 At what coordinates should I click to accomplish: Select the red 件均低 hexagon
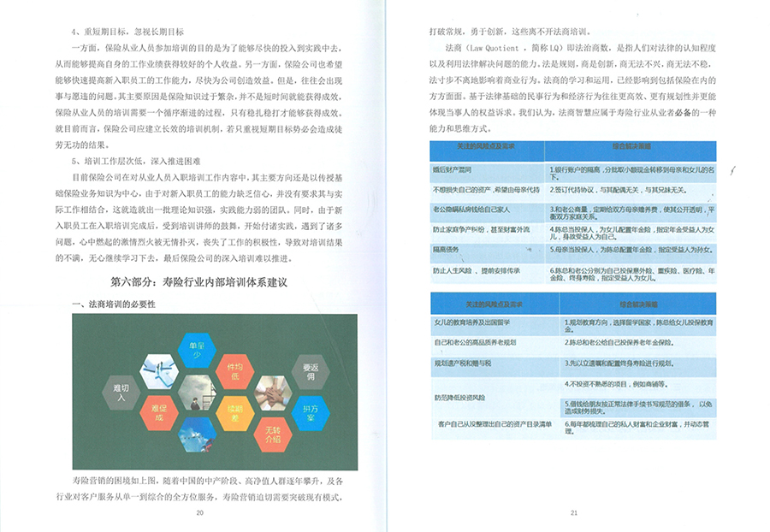point(234,371)
